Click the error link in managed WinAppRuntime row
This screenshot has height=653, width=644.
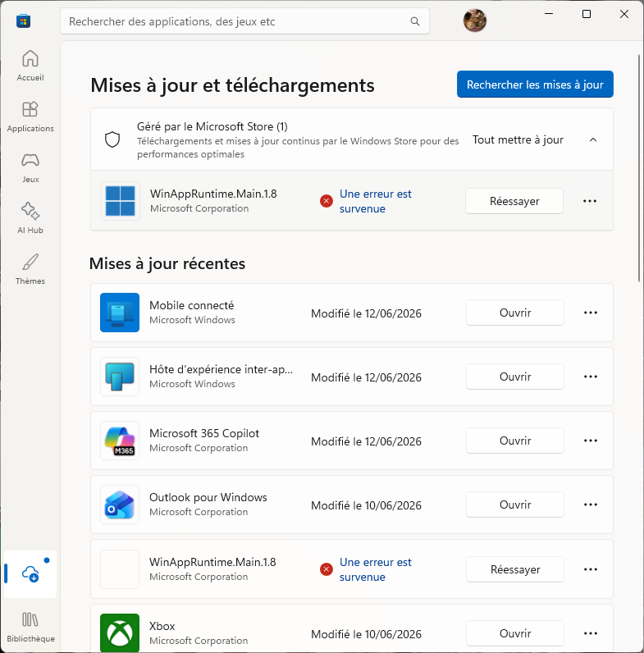pos(375,201)
